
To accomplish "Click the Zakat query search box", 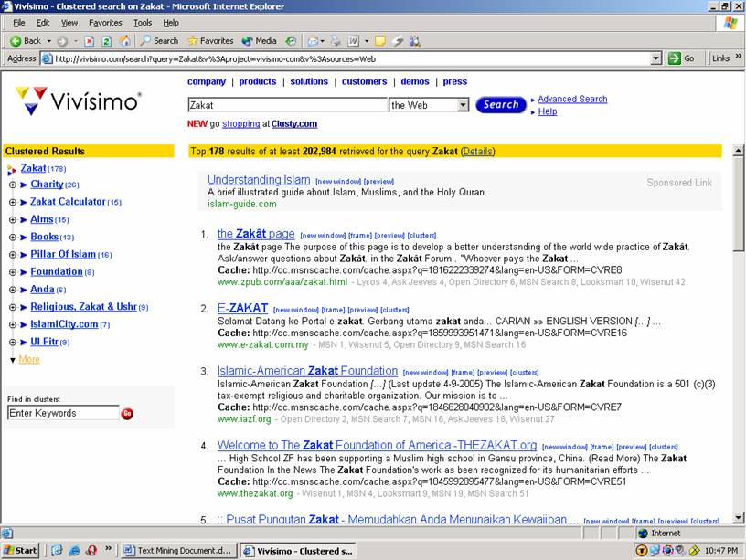I will (288, 105).
